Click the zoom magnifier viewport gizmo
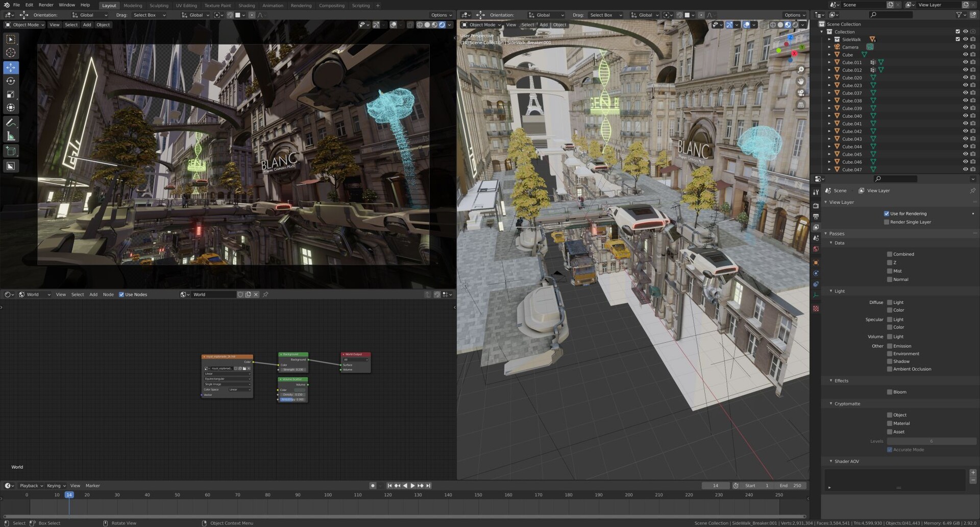 [801, 70]
